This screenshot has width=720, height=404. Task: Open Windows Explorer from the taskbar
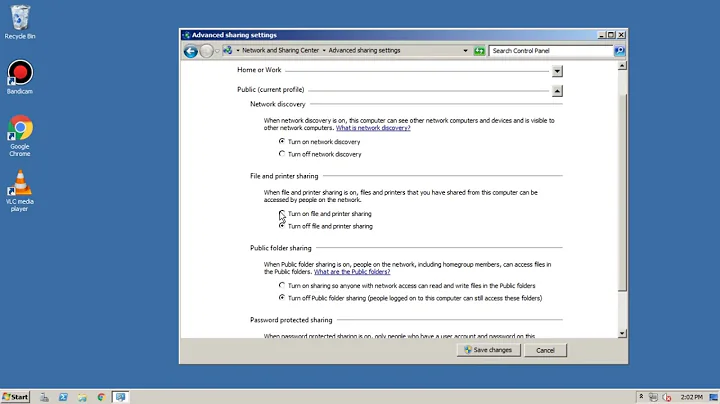(x=82, y=397)
